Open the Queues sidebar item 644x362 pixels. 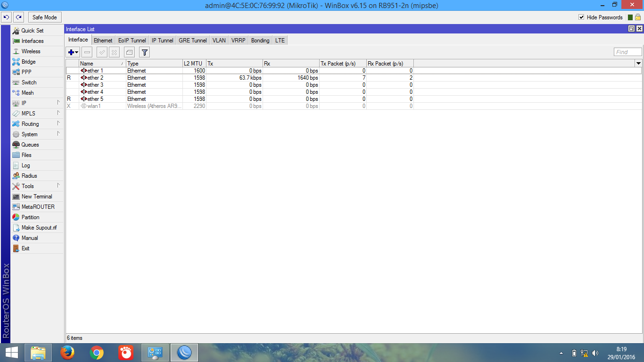[37, 145]
